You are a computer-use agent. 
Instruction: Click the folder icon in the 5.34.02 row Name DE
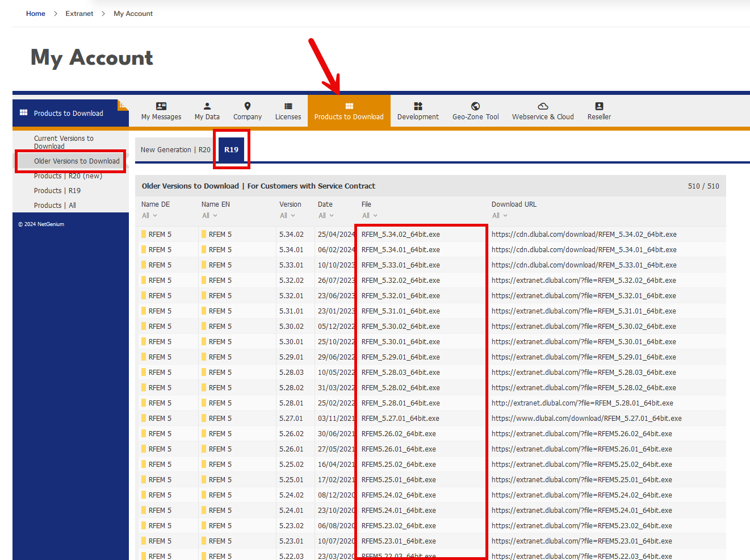[144, 234]
